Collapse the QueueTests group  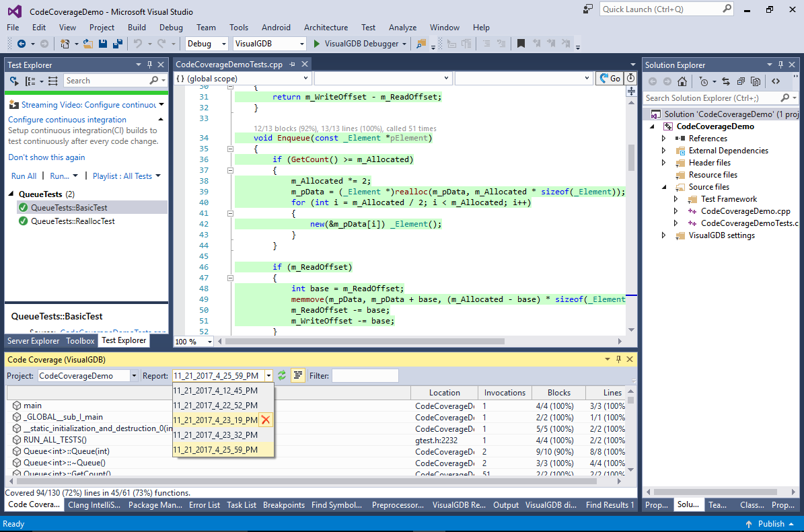point(11,194)
